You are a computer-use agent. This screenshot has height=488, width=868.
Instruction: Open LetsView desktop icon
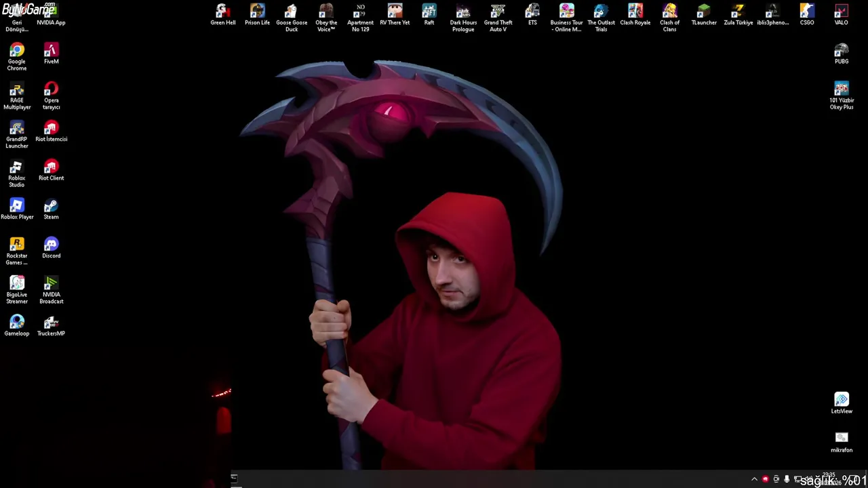coord(842,403)
